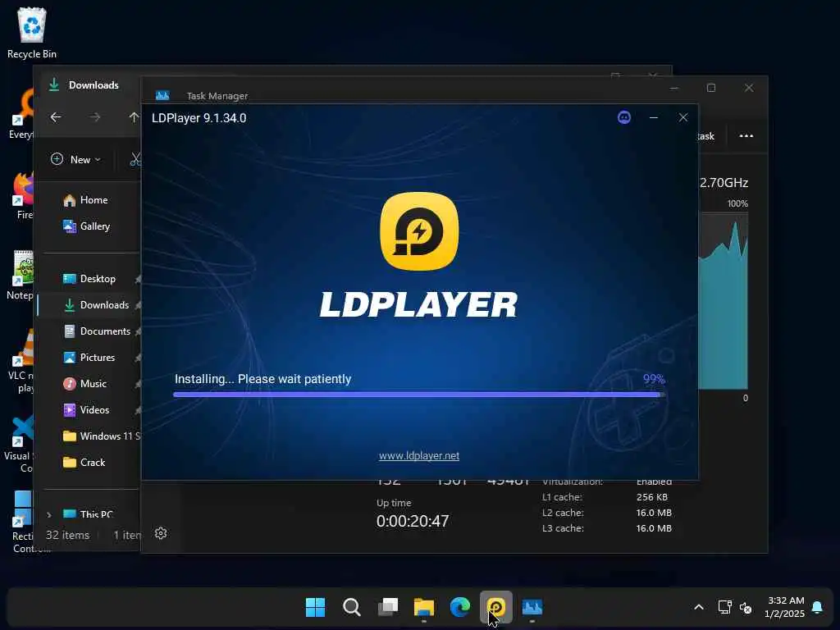Click the 99% progress percentage

(654, 379)
